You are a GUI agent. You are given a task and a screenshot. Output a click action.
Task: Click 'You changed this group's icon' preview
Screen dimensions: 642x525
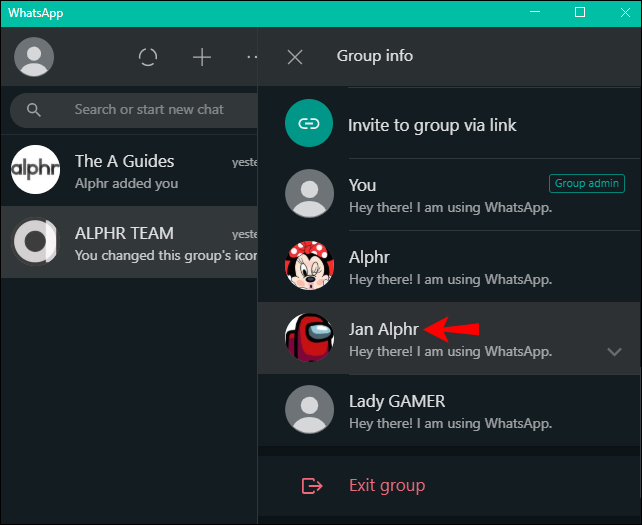tap(166, 256)
